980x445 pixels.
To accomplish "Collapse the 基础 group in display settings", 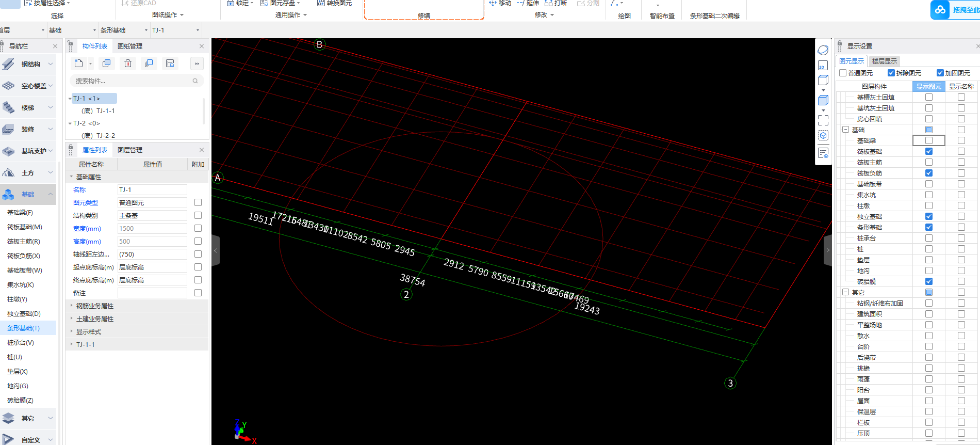I will tap(846, 130).
